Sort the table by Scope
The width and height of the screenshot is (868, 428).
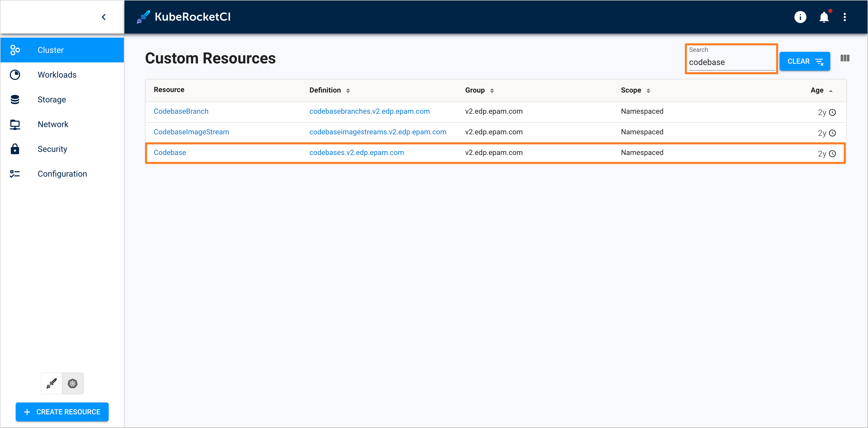[648, 90]
